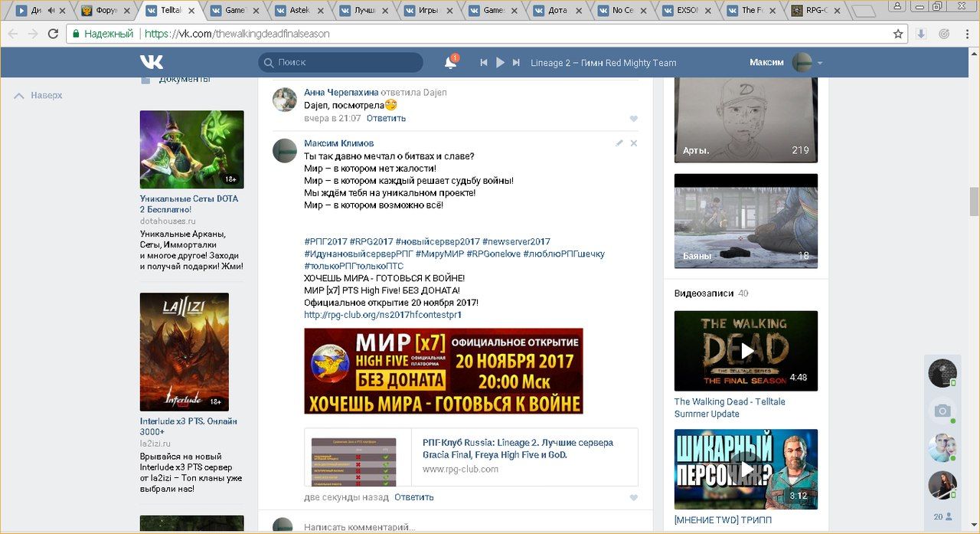
Task: Edit Максим Климов's comment with pencil icon
Action: tap(619, 143)
